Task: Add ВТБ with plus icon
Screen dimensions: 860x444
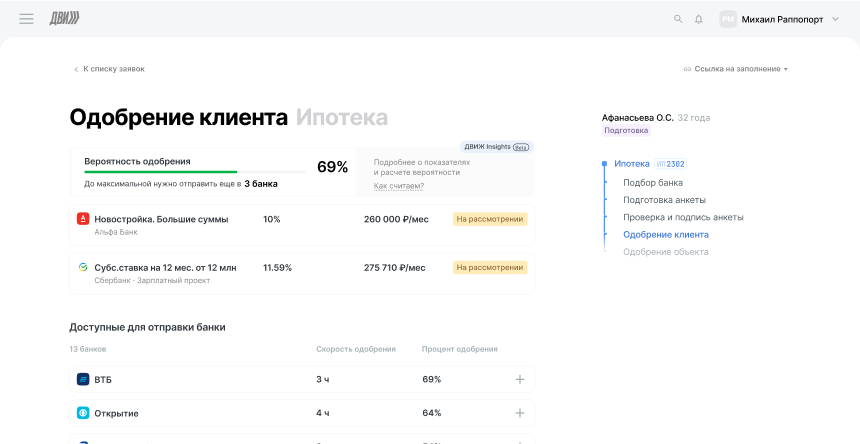Action: tap(519, 379)
